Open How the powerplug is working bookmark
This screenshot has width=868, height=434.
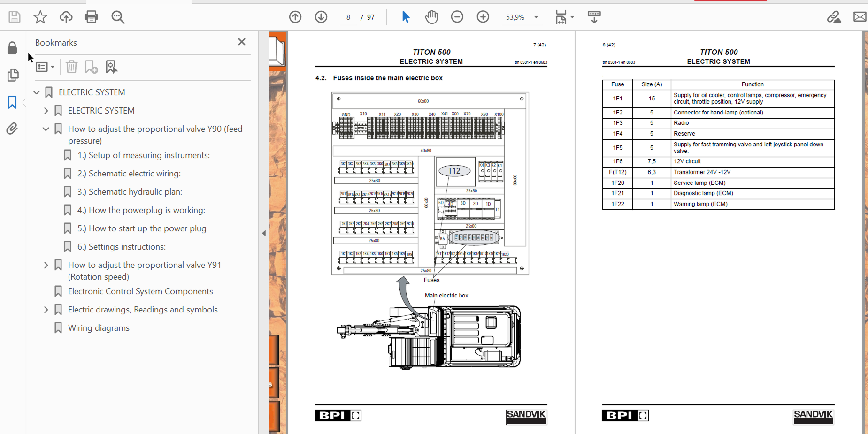pos(141,210)
